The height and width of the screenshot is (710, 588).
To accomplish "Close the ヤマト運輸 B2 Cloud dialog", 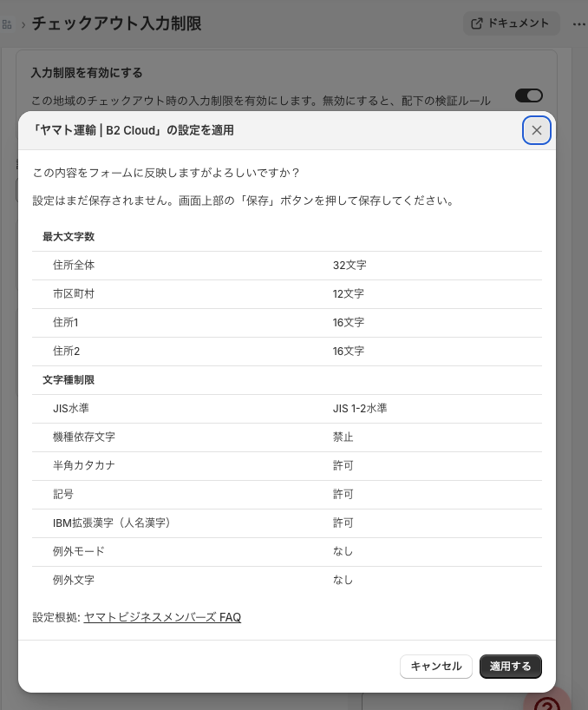I will click(x=537, y=130).
